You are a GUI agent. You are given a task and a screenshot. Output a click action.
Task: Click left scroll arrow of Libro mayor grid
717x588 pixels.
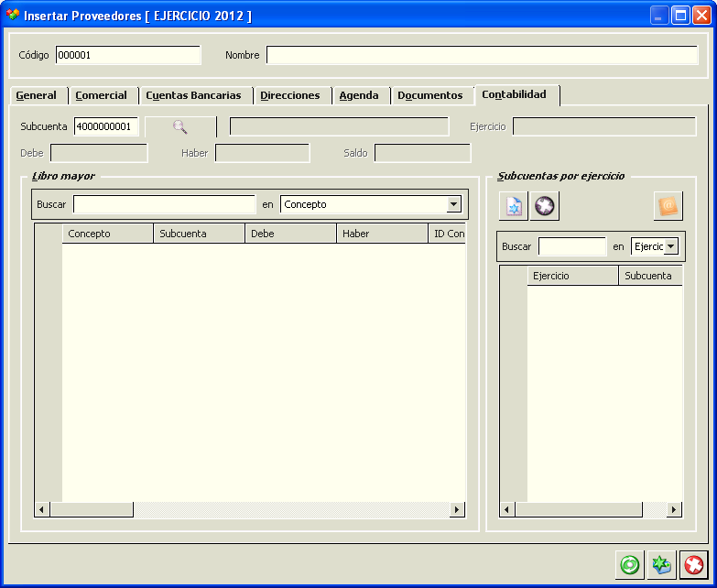pos(42,509)
